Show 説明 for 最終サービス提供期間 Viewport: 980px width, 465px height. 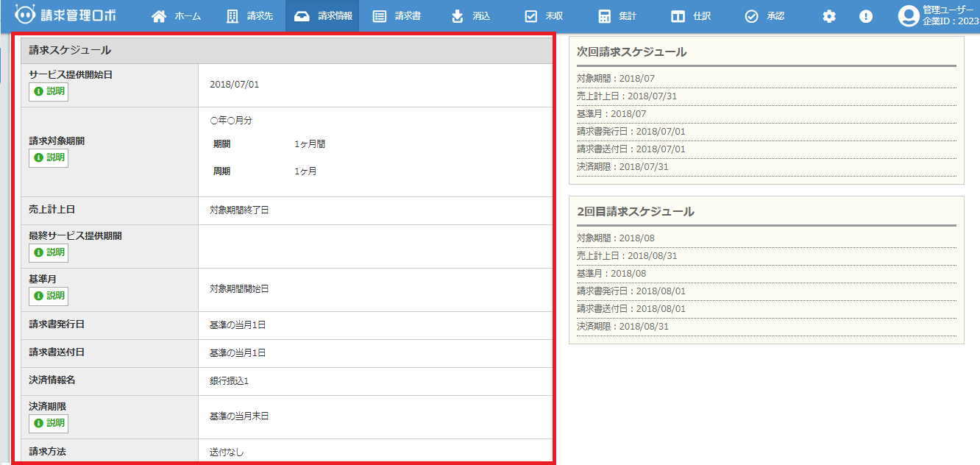(x=49, y=253)
